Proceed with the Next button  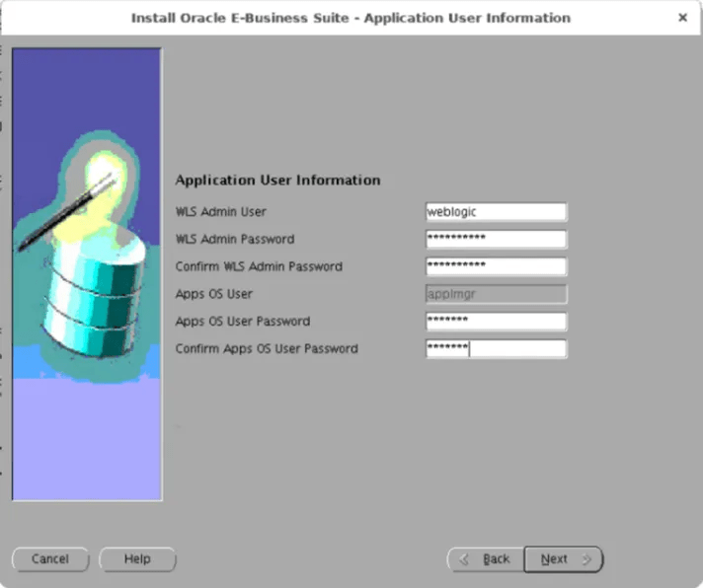[563, 559]
